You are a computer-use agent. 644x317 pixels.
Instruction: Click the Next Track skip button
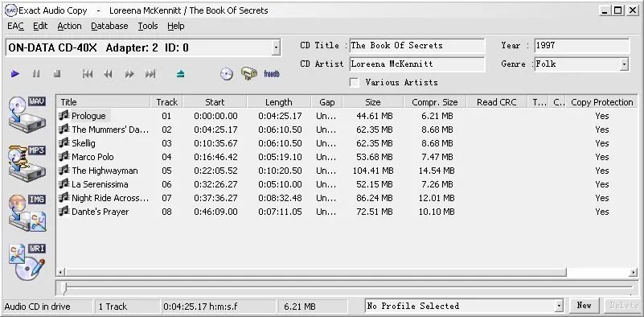[x=150, y=74]
